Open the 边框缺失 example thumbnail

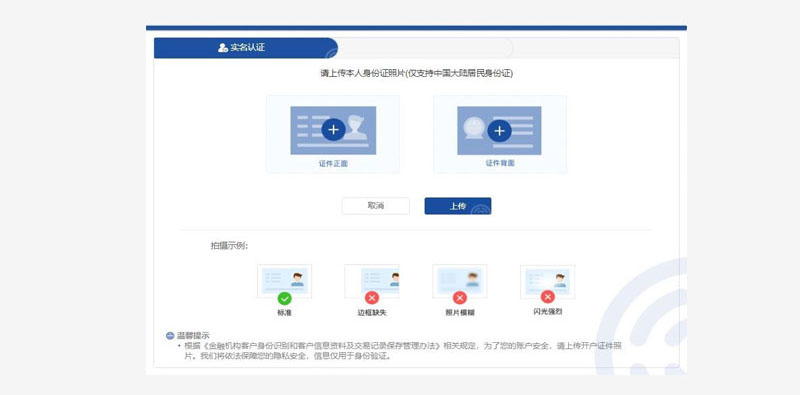click(372, 281)
